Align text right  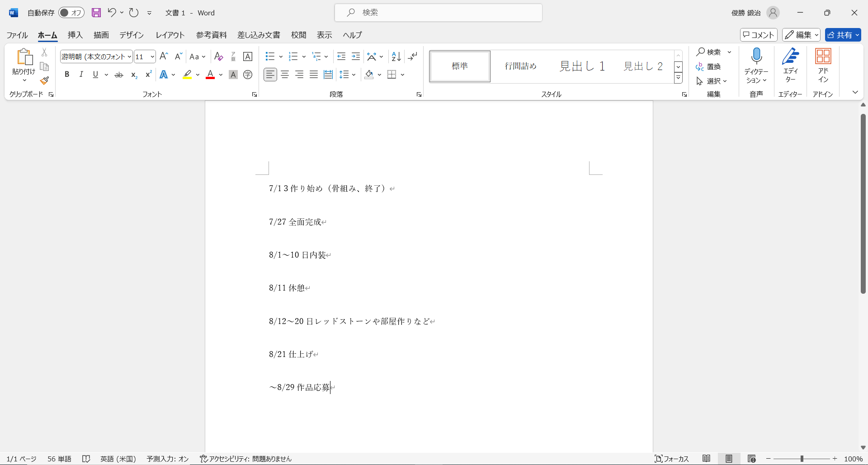(299, 75)
